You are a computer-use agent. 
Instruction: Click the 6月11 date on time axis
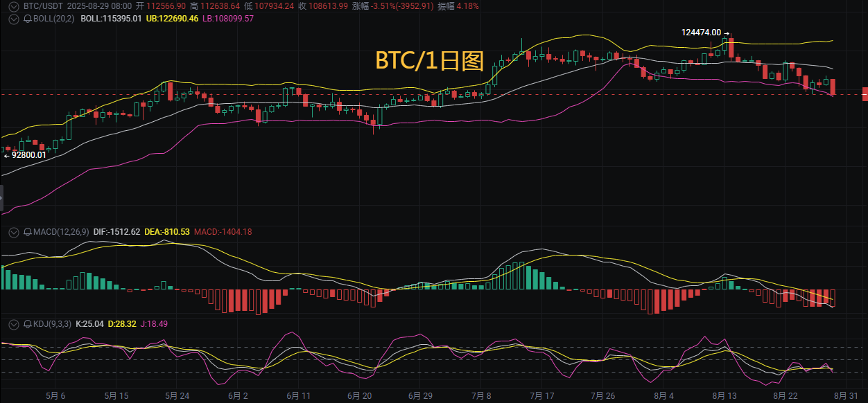(x=297, y=396)
